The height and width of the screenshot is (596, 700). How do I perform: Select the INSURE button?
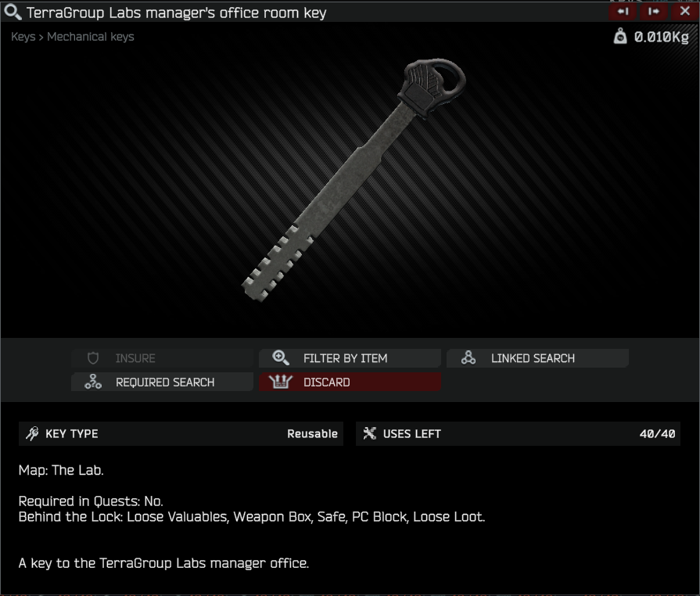(163, 358)
